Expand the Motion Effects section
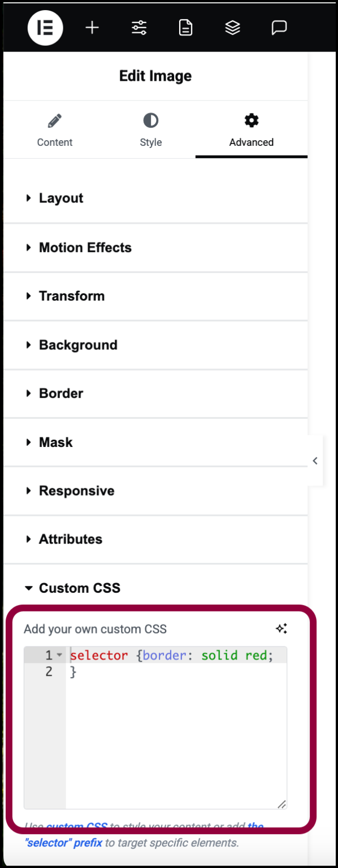This screenshot has width=338, height=868. [85, 247]
